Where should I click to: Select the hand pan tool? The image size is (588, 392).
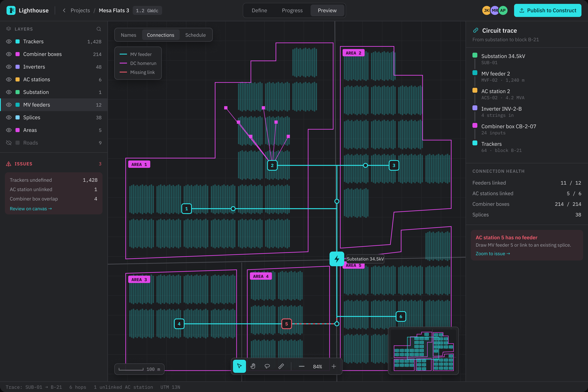click(253, 366)
